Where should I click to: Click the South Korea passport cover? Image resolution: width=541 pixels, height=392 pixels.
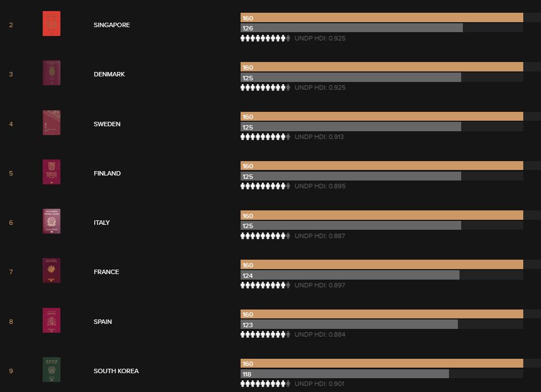(x=52, y=370)
